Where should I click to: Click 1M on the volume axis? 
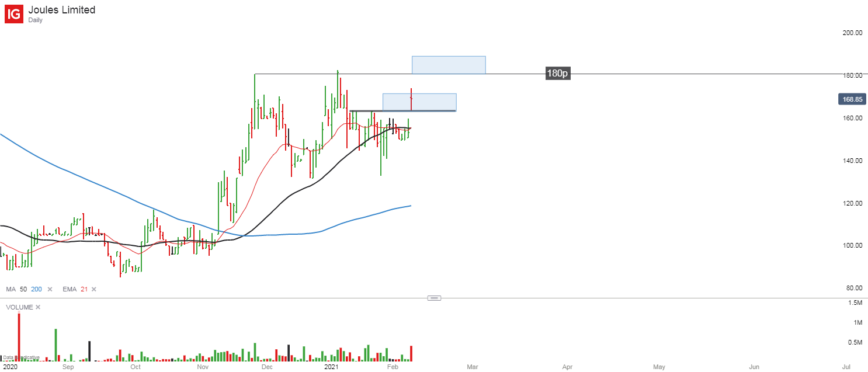click(858, 322)
